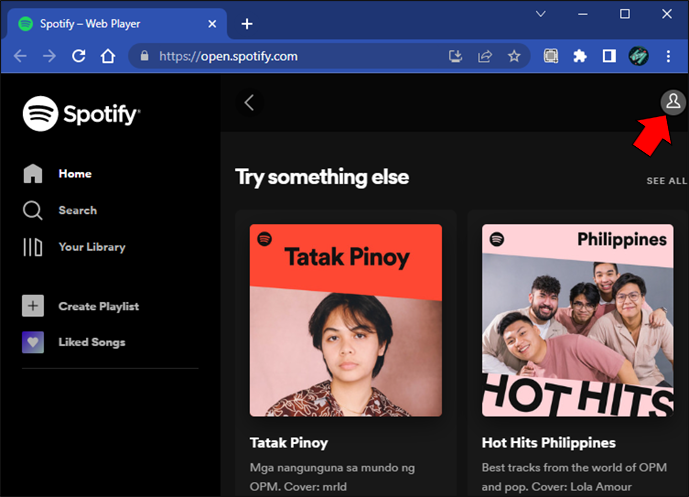
Task: Open the Hot Hits Philippines playlist cover
Action: pos(577,320)
